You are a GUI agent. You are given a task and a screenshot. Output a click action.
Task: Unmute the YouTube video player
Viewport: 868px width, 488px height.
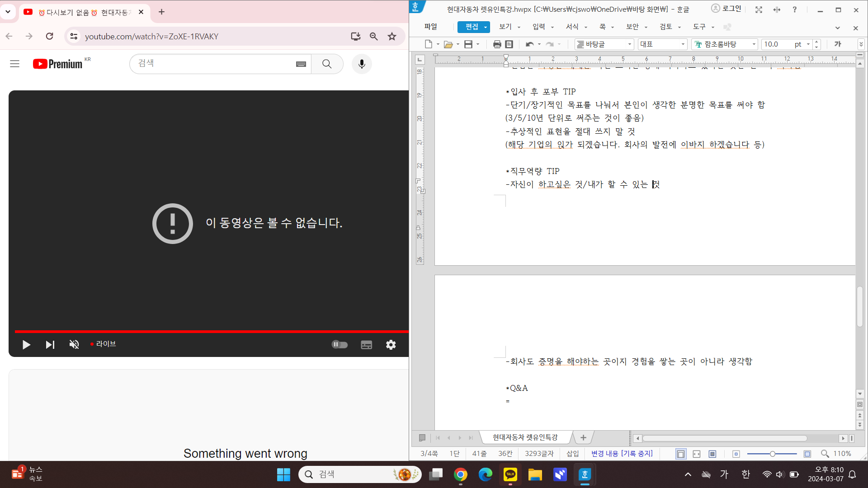pyautogui.click(x=74, y=345)
